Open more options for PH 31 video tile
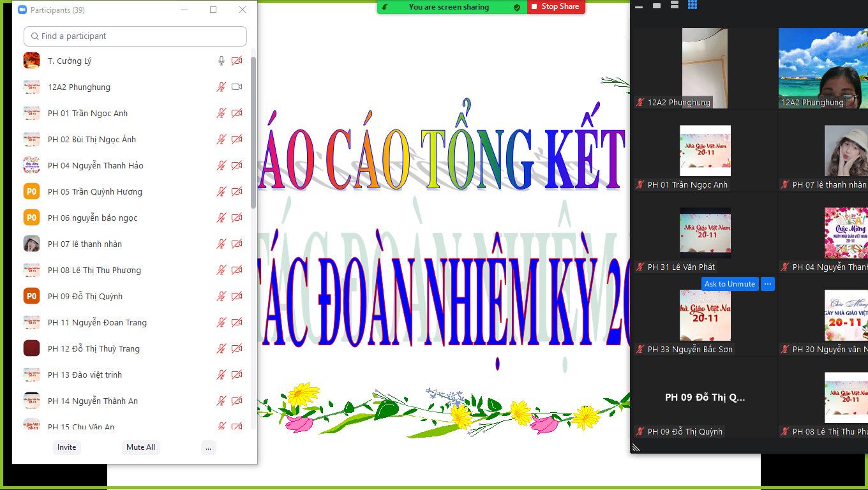This screenshot has width=868, height=490. [x=768, y=284]
